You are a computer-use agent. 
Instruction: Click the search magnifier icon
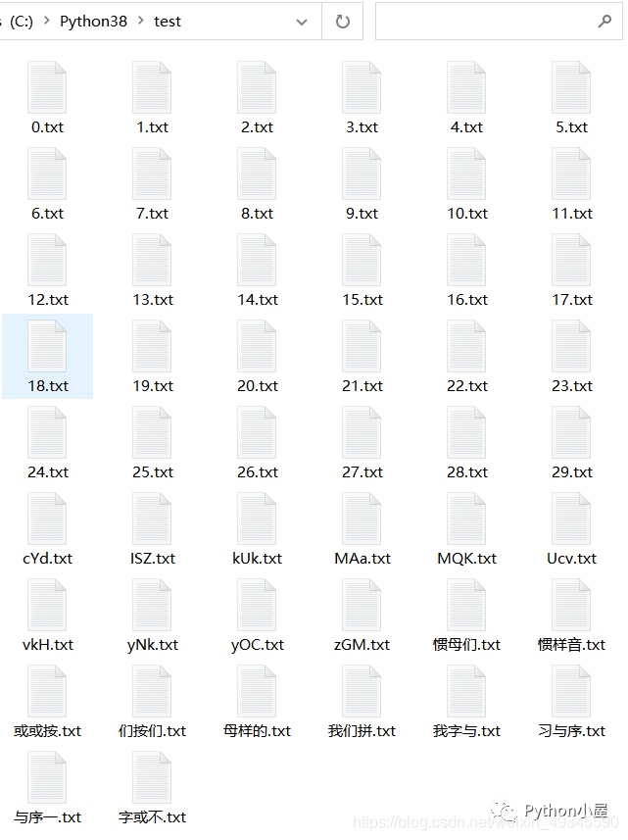(x=604, y=22)
